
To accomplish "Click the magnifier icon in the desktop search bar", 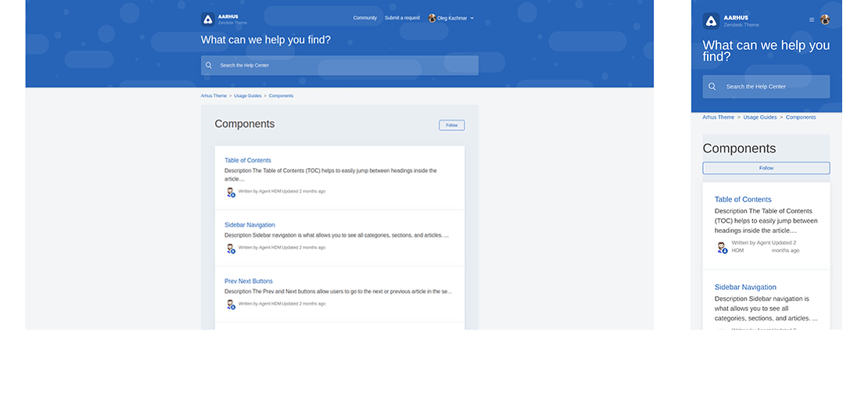I will pos(209,66).
